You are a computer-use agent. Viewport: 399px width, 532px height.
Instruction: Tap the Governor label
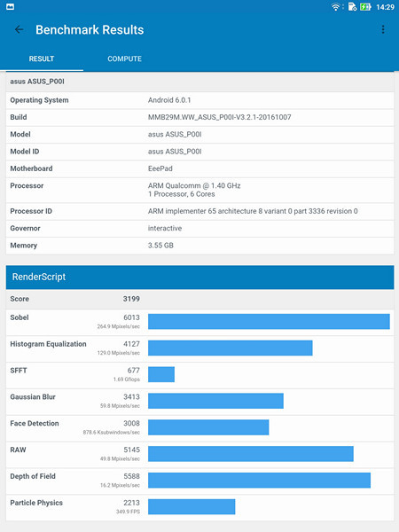coord(25,228)
